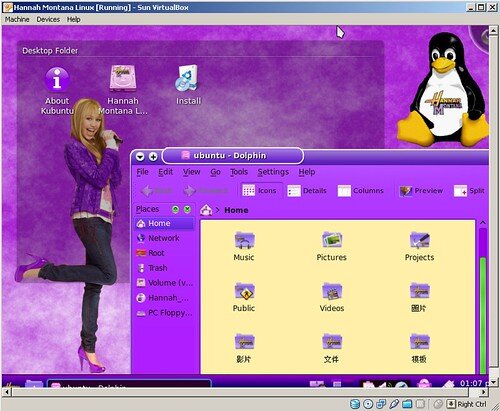Click the VirtualBox horizontal scrollbar right arrow
This screenshot has width=500, height=411.
pyautogui.click(x=484, y=392)
